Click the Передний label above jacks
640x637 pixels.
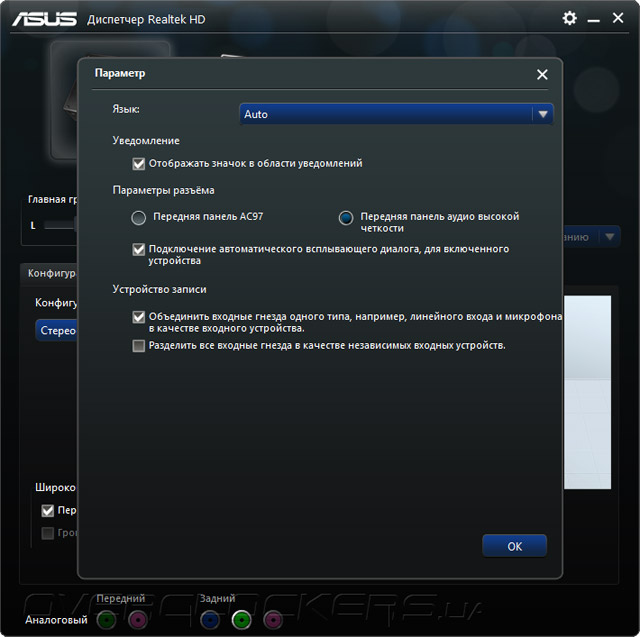click(x=121, y=598)
